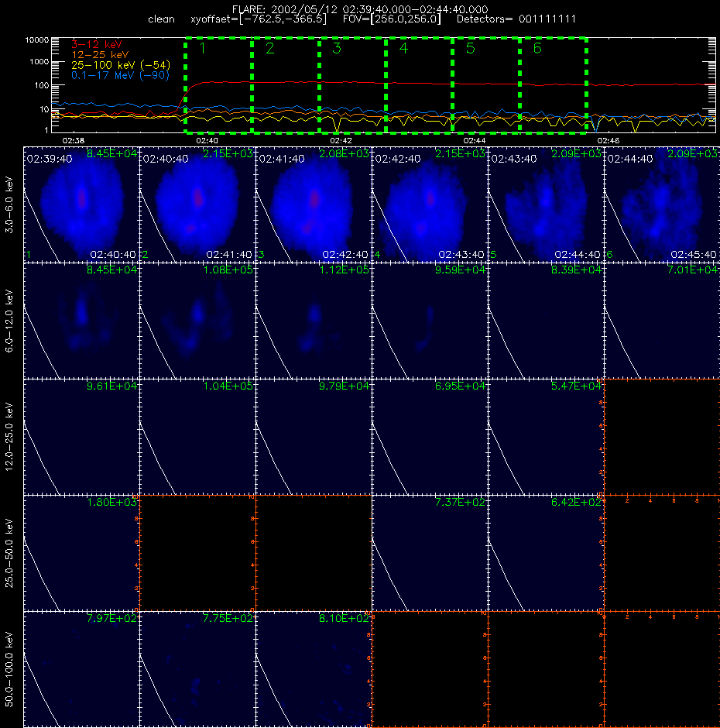This screenshot has height=728, width=720.
Task: Open the 6.0-12.0 keV image labeled 7.01E+04
Action: pyautogui.click(x=662, y=321)
